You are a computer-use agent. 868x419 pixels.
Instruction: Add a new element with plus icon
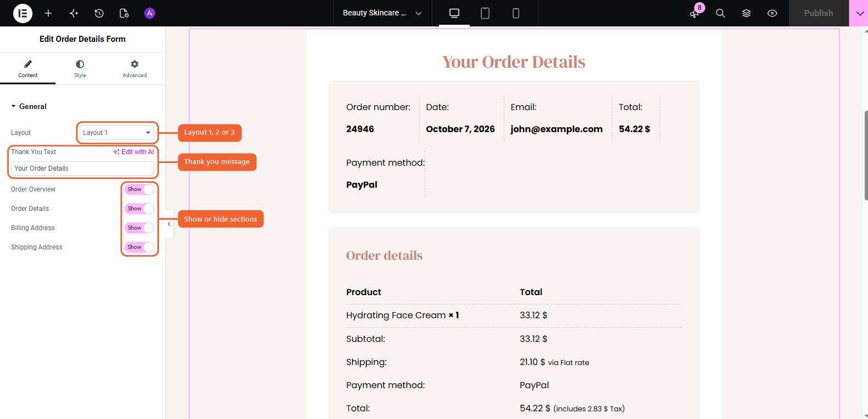click(48, 13)
